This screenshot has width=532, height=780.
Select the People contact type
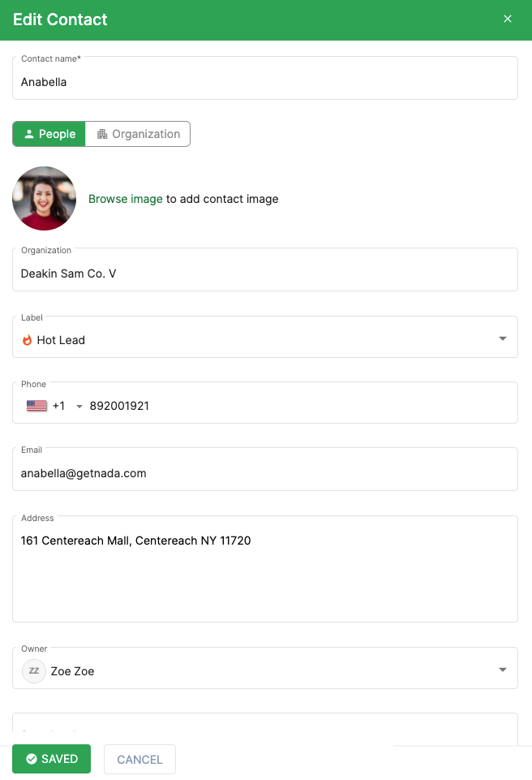click(x=49, y=134)
